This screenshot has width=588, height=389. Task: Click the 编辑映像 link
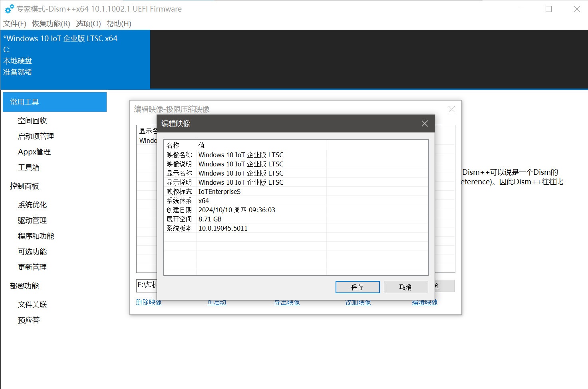tap(425, 303)
